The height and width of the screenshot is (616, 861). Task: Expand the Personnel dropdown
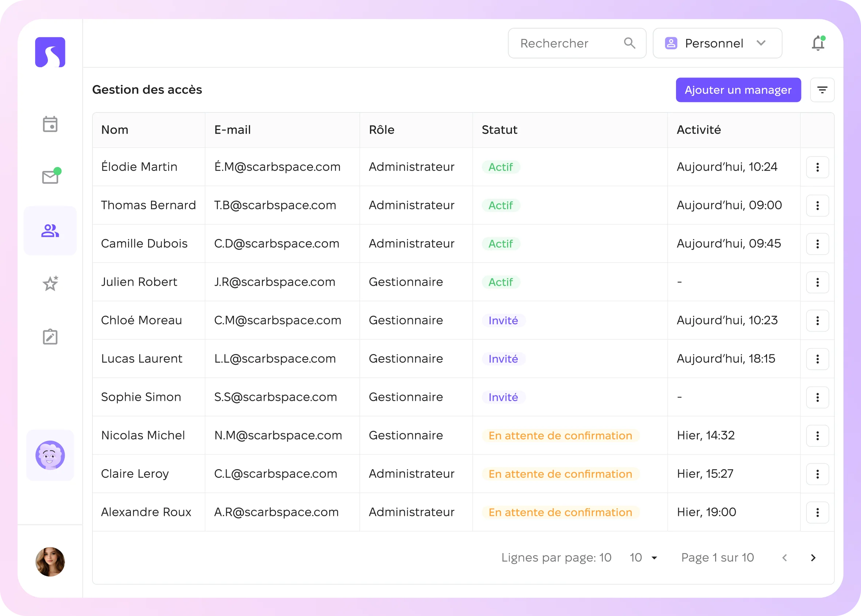coord(717,43)
